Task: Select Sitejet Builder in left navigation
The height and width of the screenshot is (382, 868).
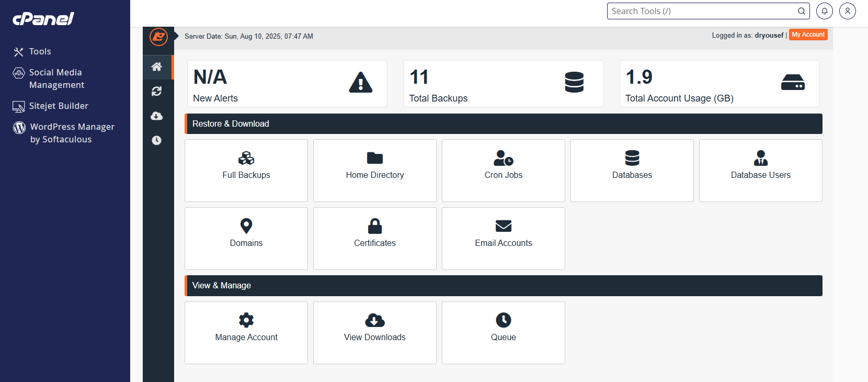Action: (x=59, y=106)
